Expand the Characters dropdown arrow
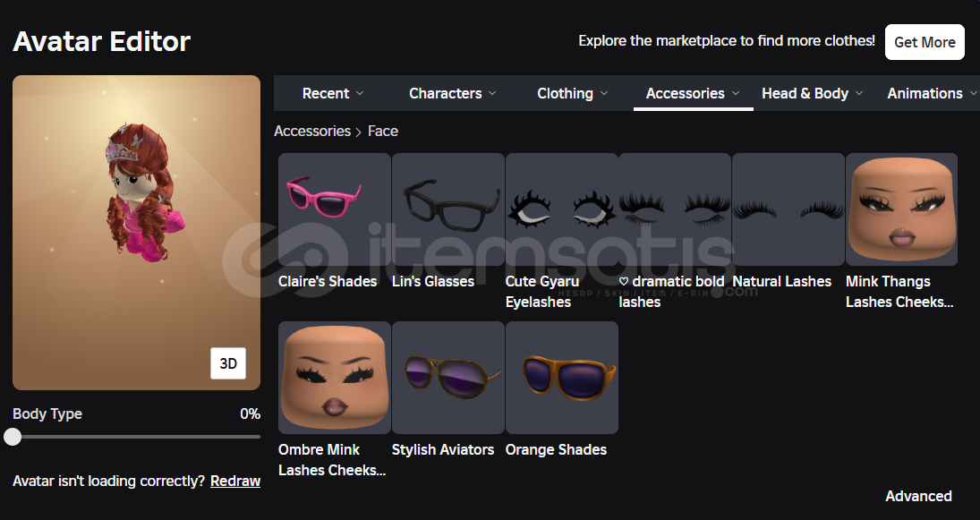 492,93
